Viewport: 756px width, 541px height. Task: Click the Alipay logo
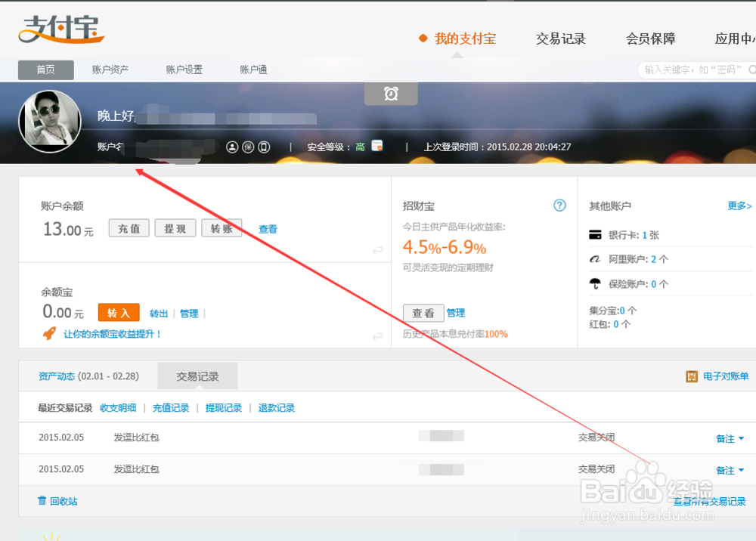click(x=61, y=29)
